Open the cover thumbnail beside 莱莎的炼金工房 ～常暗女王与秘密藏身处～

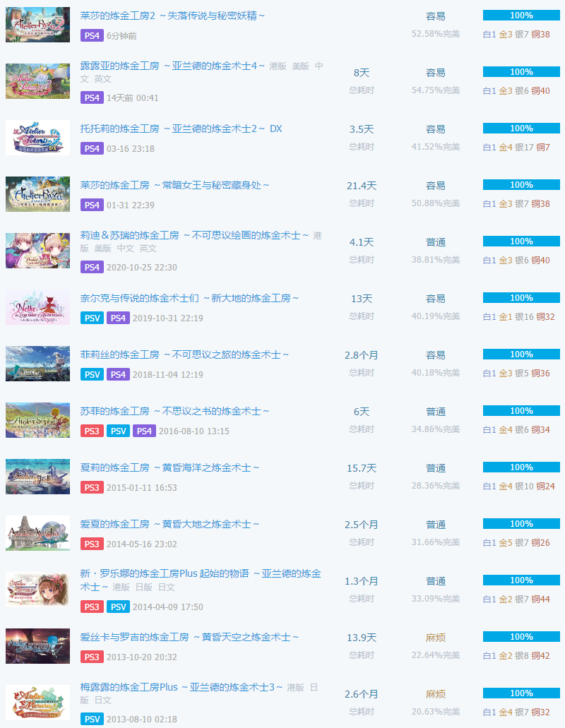pyautogui.click(x=37, y=194)
